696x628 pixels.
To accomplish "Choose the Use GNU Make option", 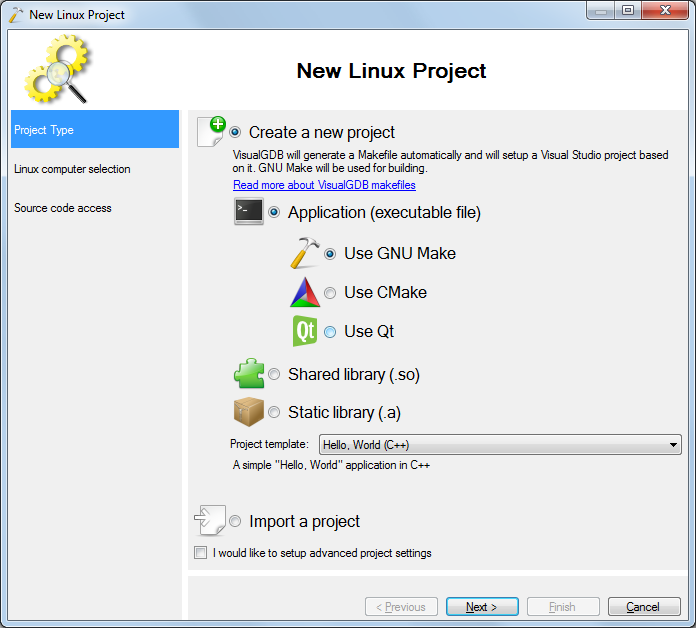I will (330, 254).
